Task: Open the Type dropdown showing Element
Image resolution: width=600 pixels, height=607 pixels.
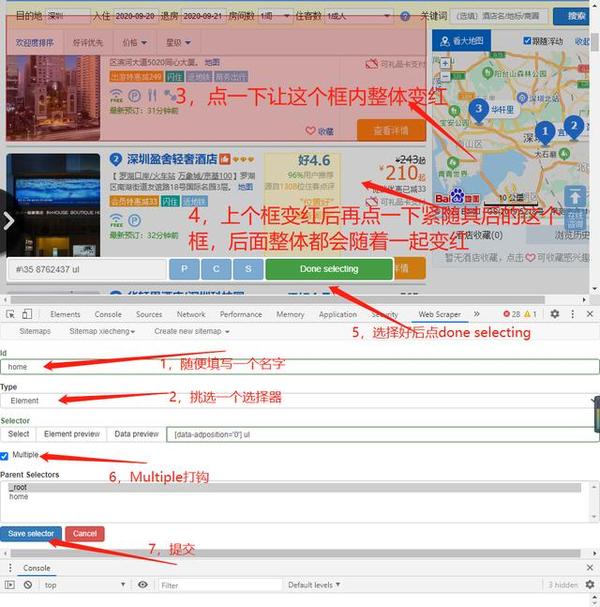Action: tap(298, 401)
